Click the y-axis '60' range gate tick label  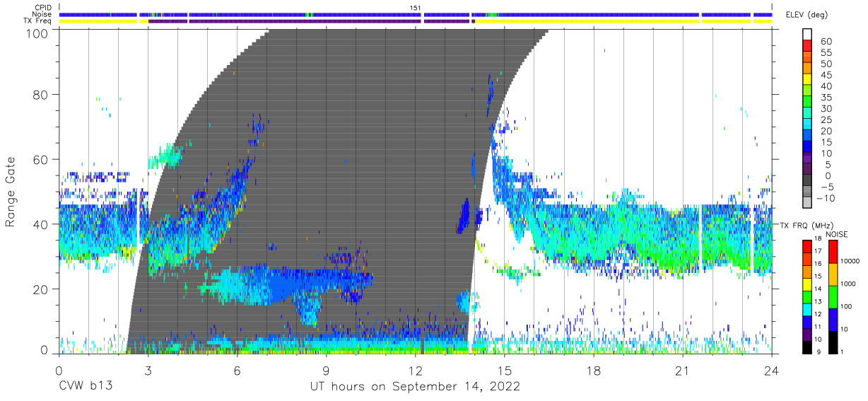click(41, 160)
